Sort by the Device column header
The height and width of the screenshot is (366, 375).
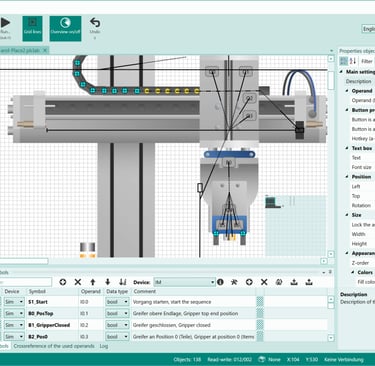pyautogui.click(x=12, y=291)
